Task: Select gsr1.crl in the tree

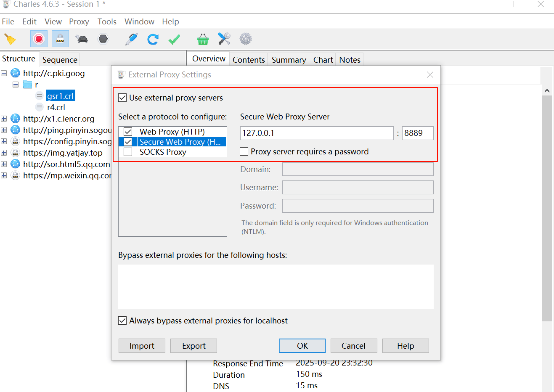Action: (x=61, y=96)
